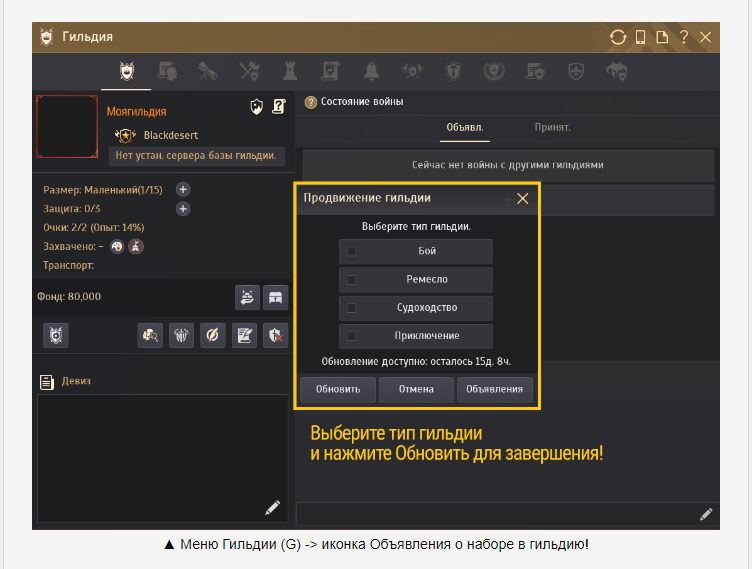Expand guild size with the Размер plus button
This screenshot has width=752, height=569.
click(x=183, y=190)
